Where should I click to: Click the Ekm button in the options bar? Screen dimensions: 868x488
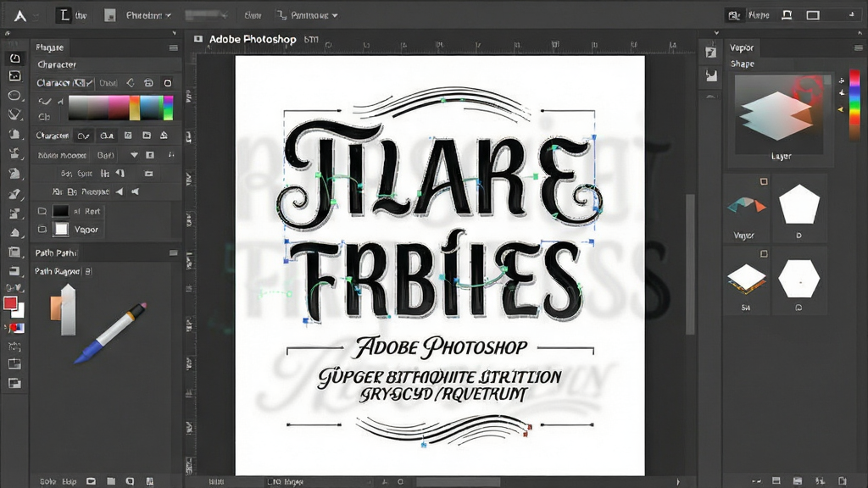pyautogui.click(x=253, y=15)
